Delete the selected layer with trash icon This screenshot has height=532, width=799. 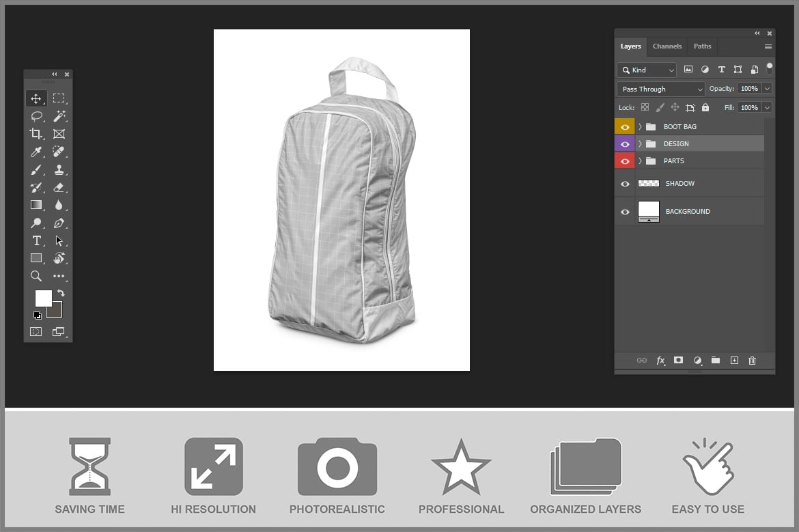[x=752, y=361]
